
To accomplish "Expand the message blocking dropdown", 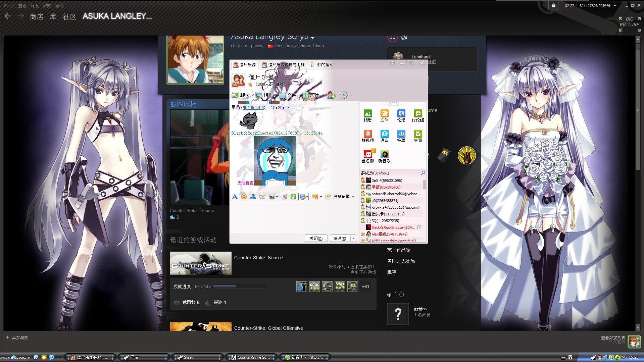I will pyautogui.click(x=321, y=197).
